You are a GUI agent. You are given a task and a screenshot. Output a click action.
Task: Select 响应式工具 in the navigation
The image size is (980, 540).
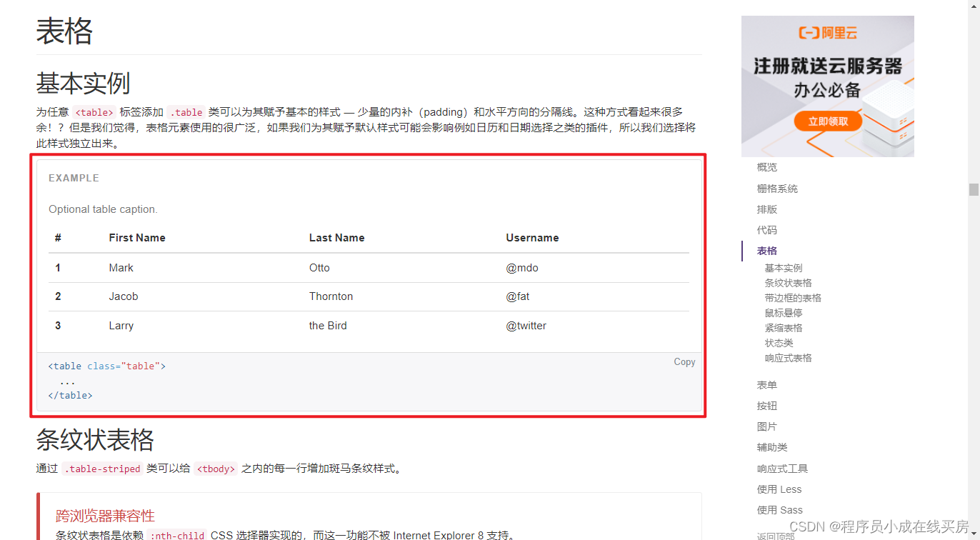(x=777, y=468)
